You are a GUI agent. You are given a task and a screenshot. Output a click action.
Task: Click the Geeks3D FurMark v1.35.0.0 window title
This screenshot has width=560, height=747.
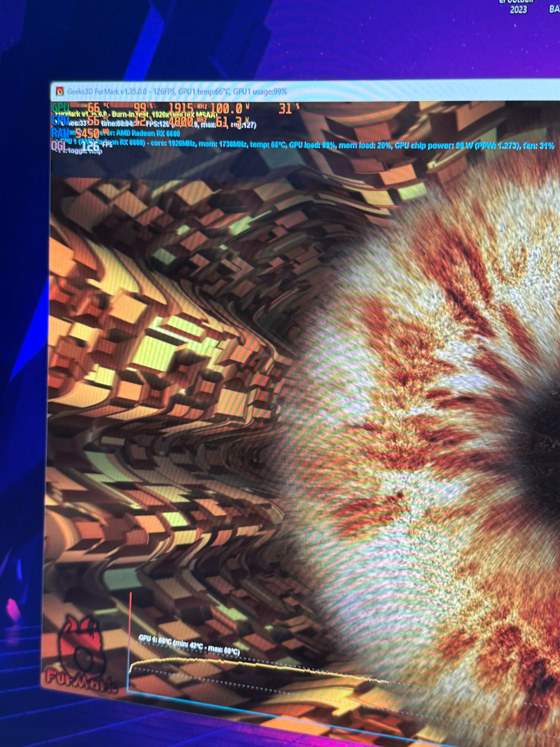click(177, 91)
